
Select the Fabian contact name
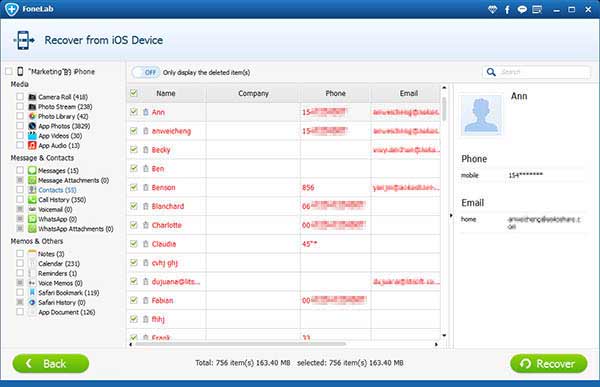pos(163,300)
